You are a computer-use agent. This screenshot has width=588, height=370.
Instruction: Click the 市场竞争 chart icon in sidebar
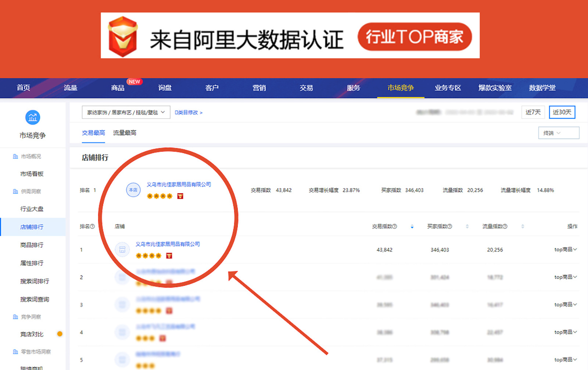pos(33,118)
